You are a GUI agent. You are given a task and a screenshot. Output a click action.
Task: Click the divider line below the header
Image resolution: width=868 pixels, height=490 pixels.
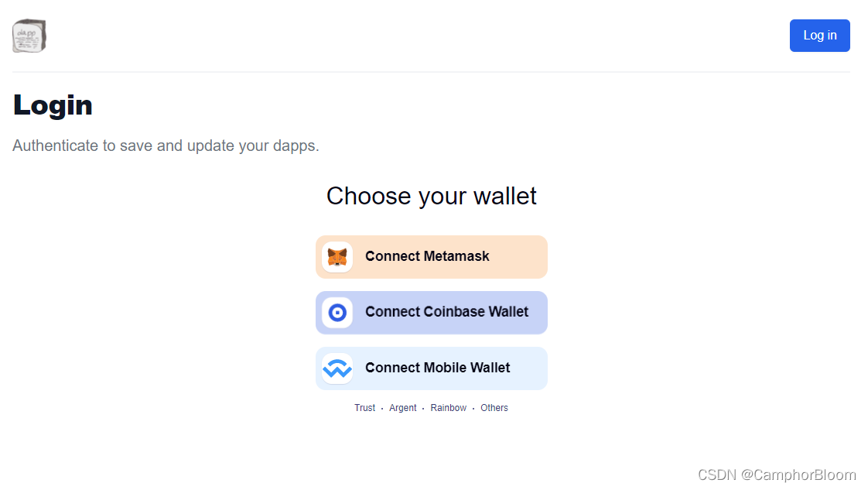click(431, 72)
